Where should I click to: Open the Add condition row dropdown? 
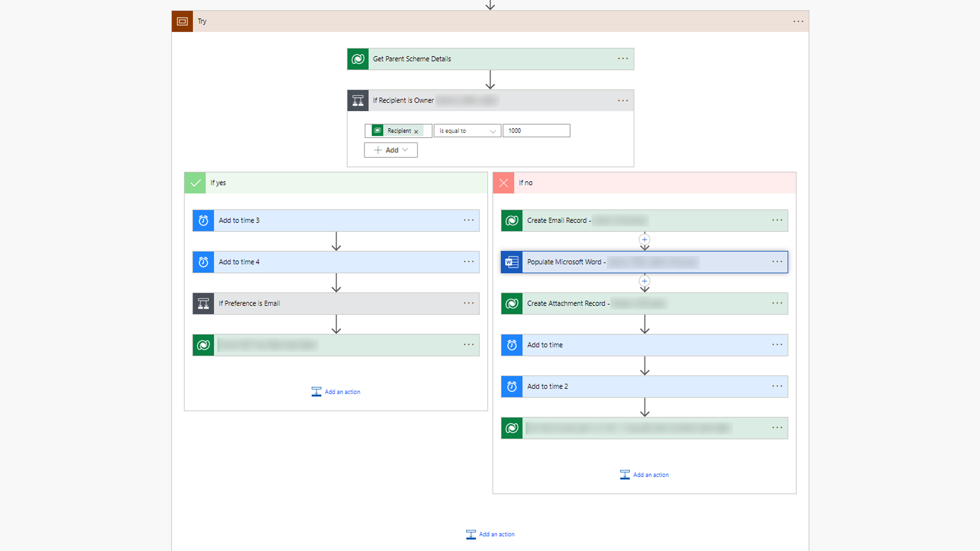coord(390,150)
